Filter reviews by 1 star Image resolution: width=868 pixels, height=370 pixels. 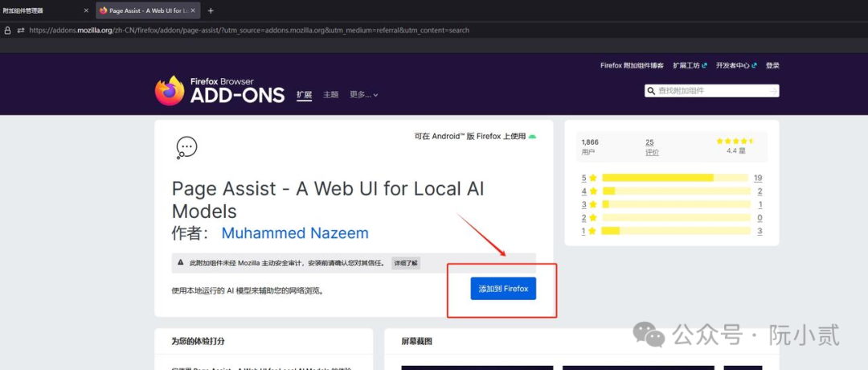coord(589,231)
